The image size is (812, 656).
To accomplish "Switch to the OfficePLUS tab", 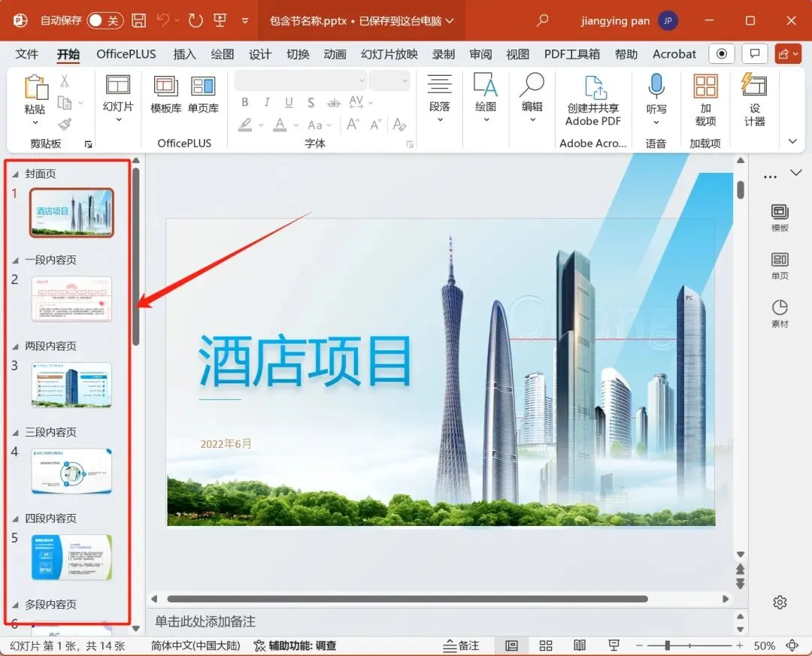I will click(126, 54).
